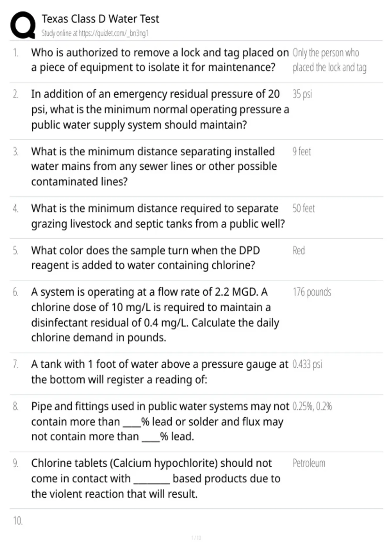Select the grazing livestock question

158,216
